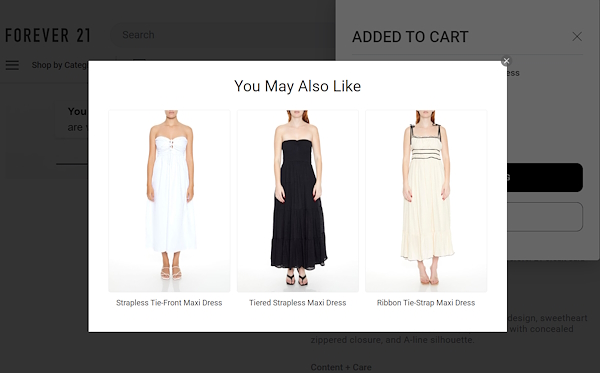The image size is (600, 373).
Task: View the black Tiered Strapless dress image
Action: (x=298, y=201)
